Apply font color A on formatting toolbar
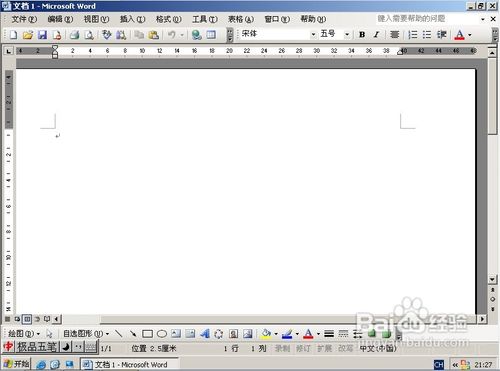Screen dimensions: 500x371 click(459, 35)
